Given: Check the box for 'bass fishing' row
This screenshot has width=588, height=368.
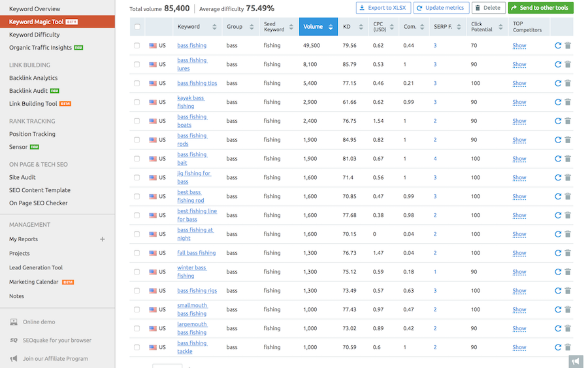Looking at the screenshot, I should [x=137, y=45].
